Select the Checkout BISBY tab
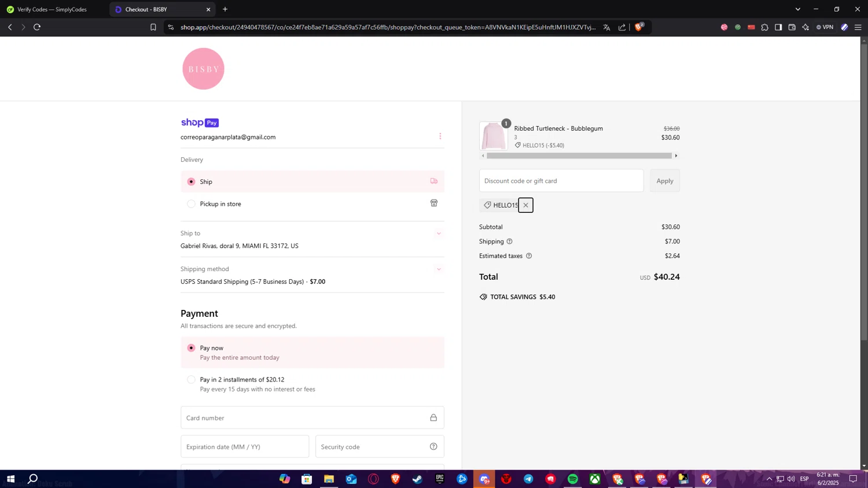This screenshot has height=488, width=868. 162,9
